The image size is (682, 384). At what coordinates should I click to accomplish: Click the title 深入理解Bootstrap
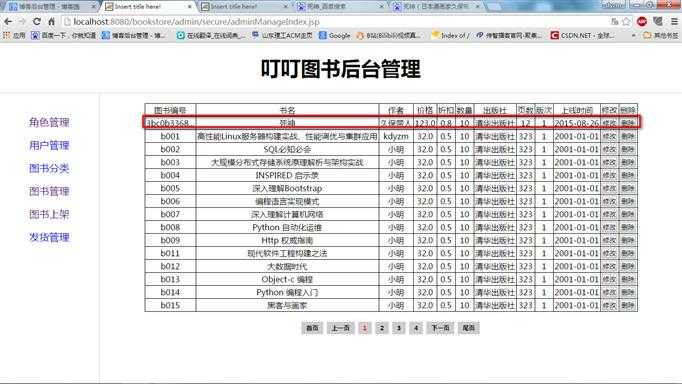click(287, 188)
